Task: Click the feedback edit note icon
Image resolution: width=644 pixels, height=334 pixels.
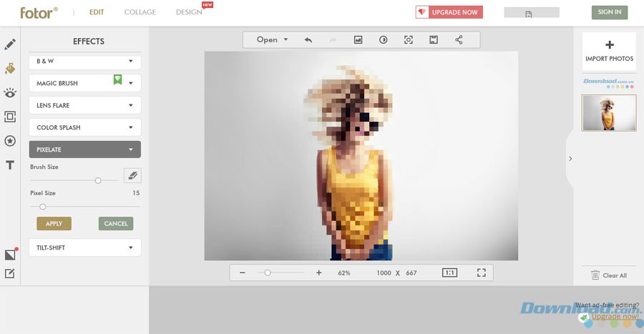Action: 10,273
